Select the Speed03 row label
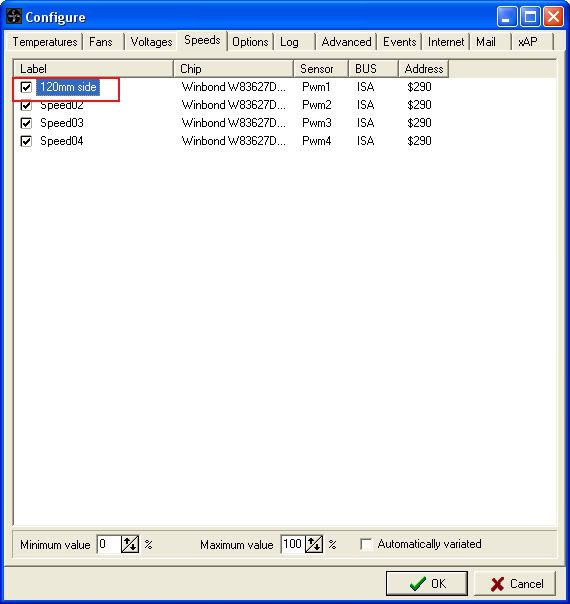This screenshot has height=604, width=570. point(62,123)
